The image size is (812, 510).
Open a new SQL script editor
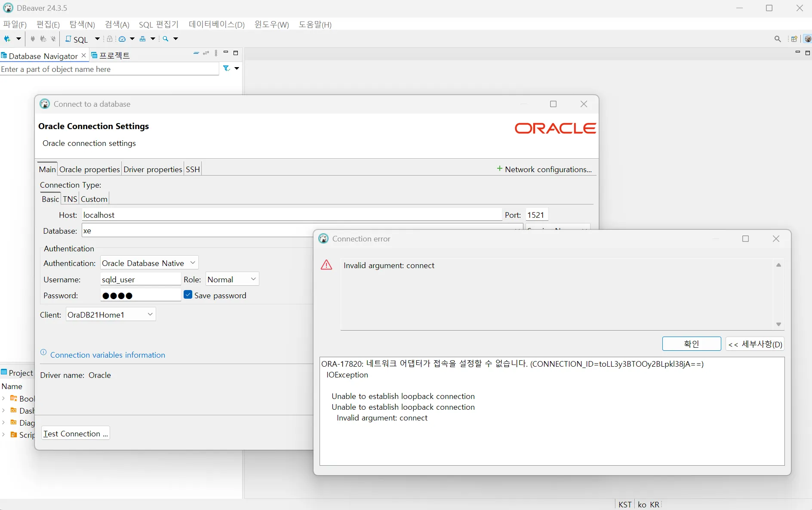coord(77,39)
